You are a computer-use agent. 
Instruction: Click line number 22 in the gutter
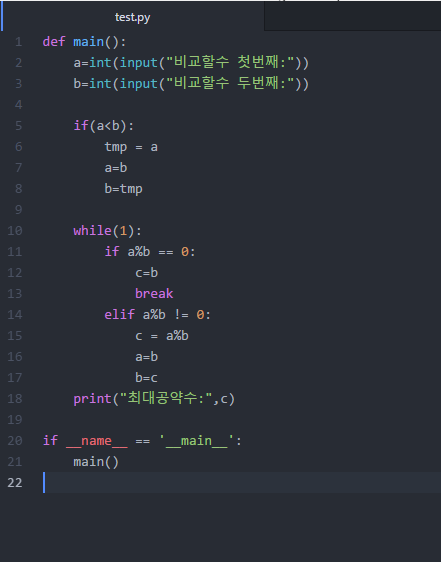(x=15, y=482)
